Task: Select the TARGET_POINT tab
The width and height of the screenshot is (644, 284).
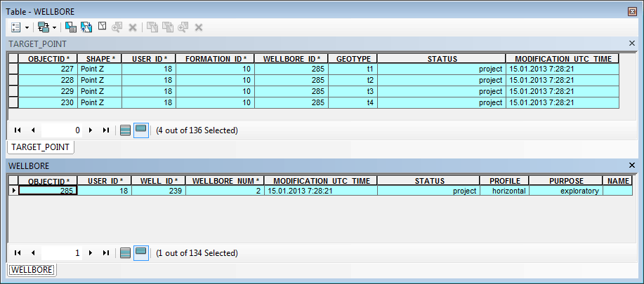Action: [x=41, y=147]
